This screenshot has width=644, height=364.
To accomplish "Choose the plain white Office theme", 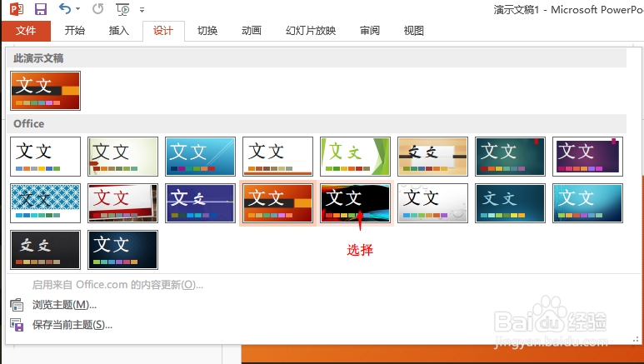I will [46, 157].
